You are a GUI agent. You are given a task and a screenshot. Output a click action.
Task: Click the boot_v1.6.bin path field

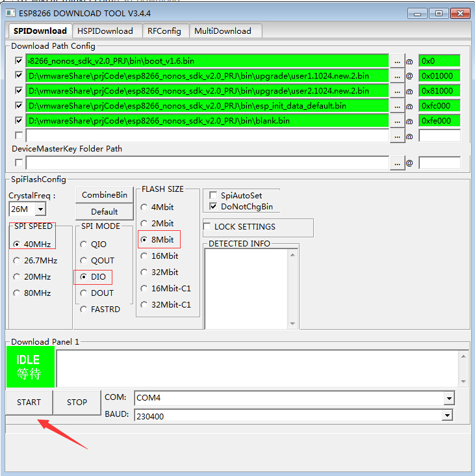(x=207, y=60)
